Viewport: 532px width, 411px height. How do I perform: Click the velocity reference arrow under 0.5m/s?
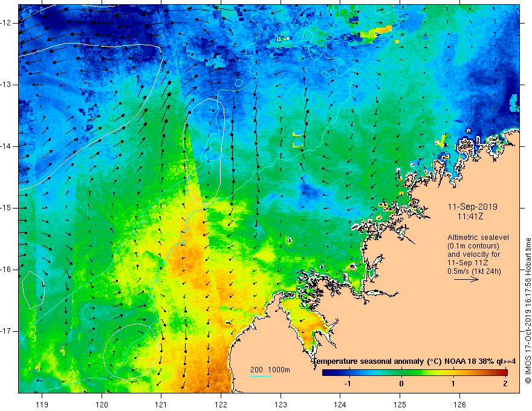[466, 279]
